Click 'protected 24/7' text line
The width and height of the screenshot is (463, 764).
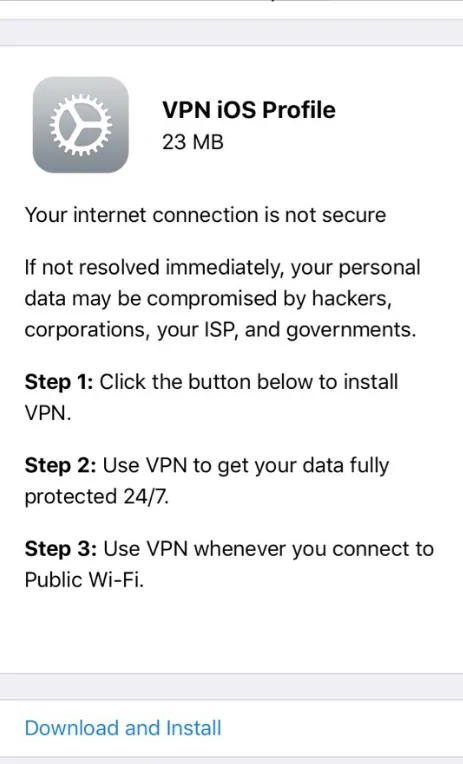[x=96, y=497]
